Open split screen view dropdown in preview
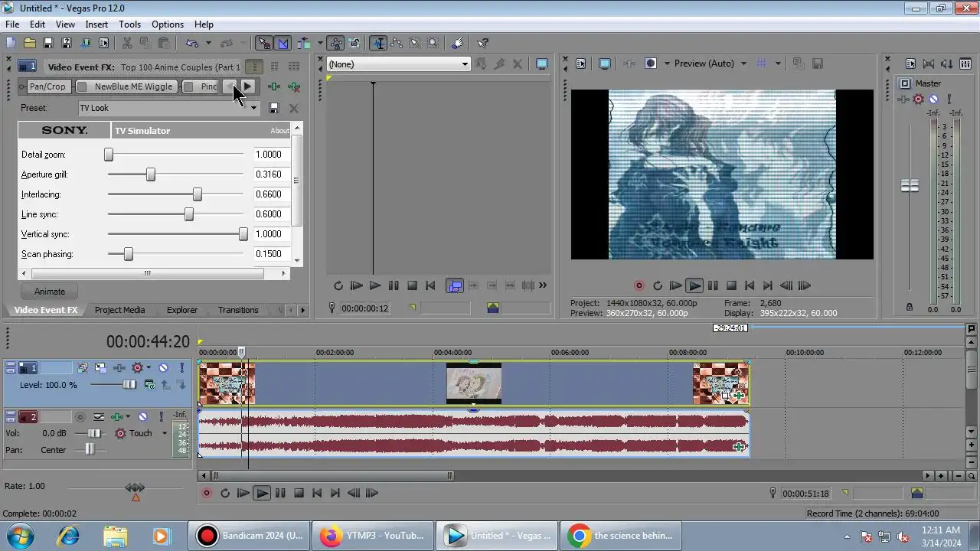The image size is (980, 551). (667, 64)
